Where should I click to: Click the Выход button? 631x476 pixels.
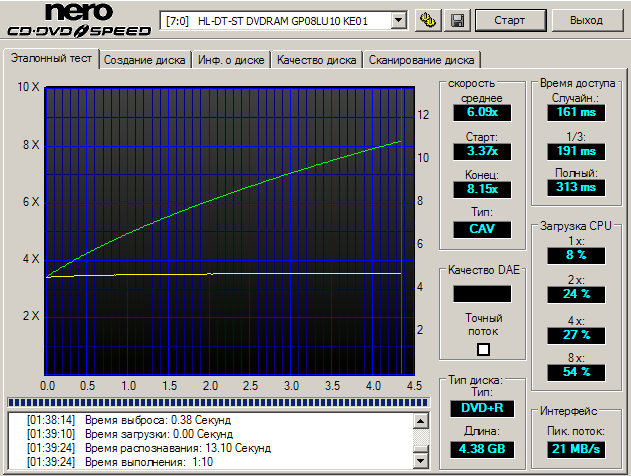(x=587, y=20)
